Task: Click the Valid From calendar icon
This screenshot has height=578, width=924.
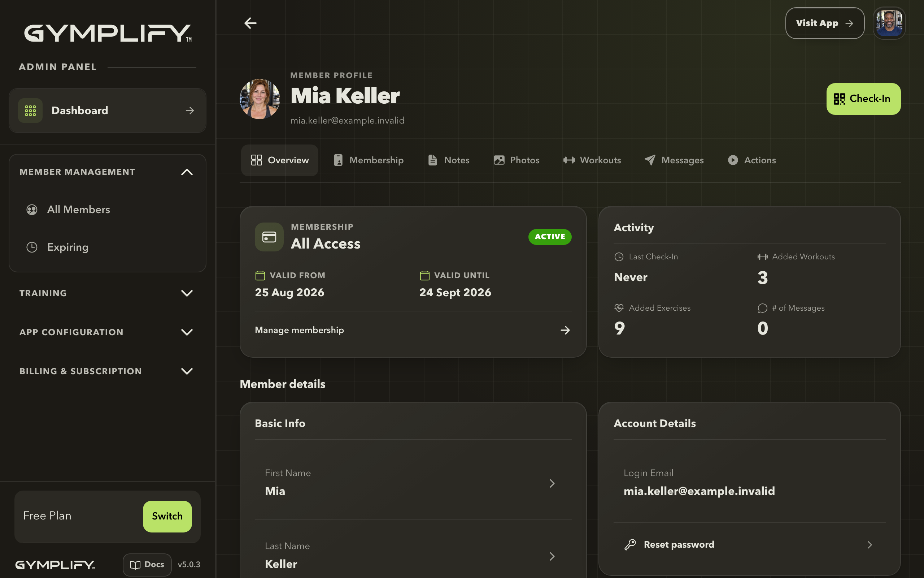Action: (x=260, y=275)
